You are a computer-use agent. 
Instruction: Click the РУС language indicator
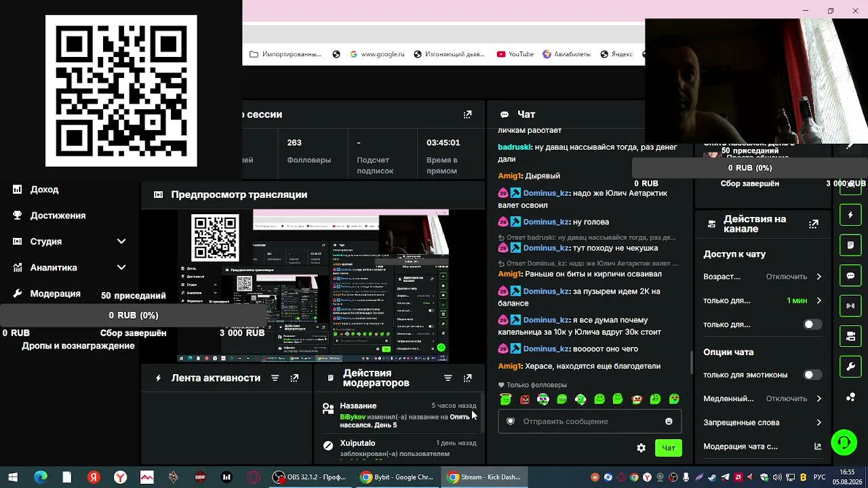click(820, 477)
